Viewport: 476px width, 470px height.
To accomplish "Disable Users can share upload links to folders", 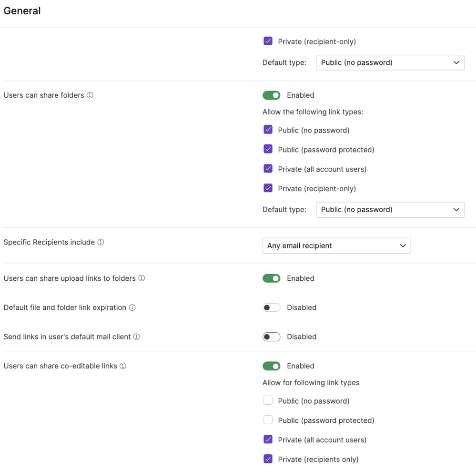I will 272,278.
